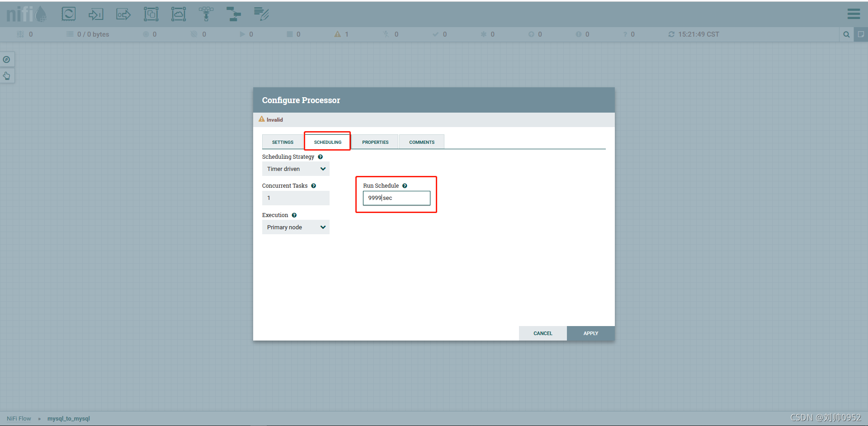The height and width of the screenshot is (426, 868).
Task: Open the flow search icon
Action: [x=846, y=34]
